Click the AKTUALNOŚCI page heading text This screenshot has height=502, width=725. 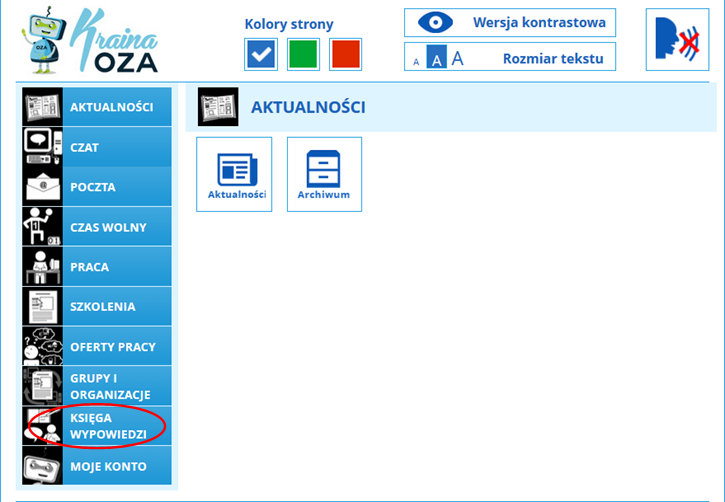[x=308, y=107]
